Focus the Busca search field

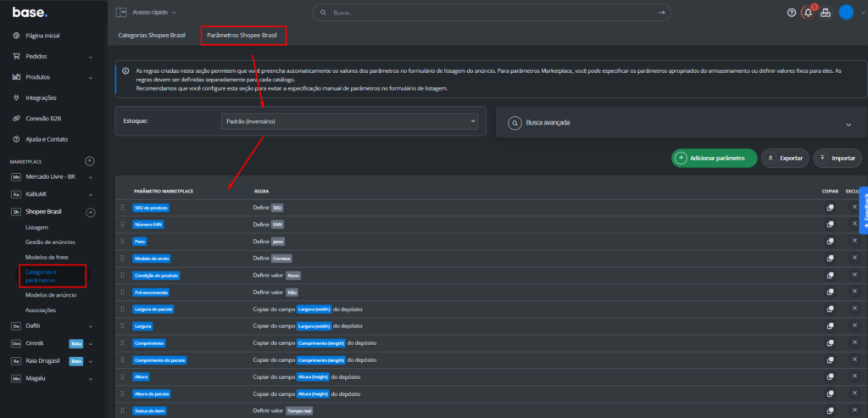click(492, 12)
